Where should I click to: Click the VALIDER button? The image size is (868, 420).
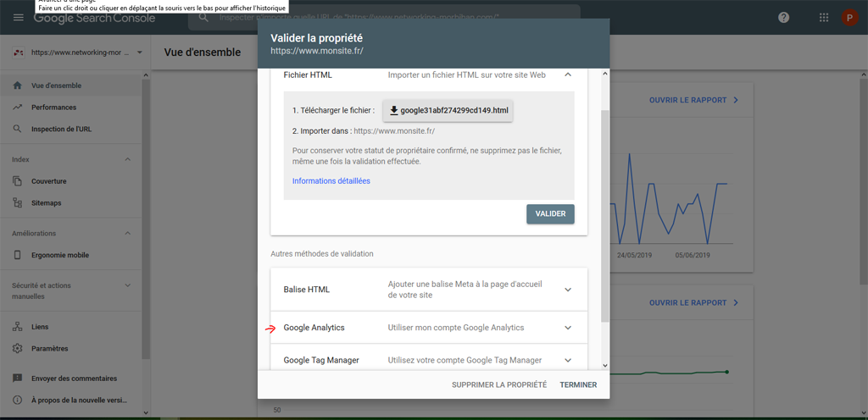(x=550, y=214)
